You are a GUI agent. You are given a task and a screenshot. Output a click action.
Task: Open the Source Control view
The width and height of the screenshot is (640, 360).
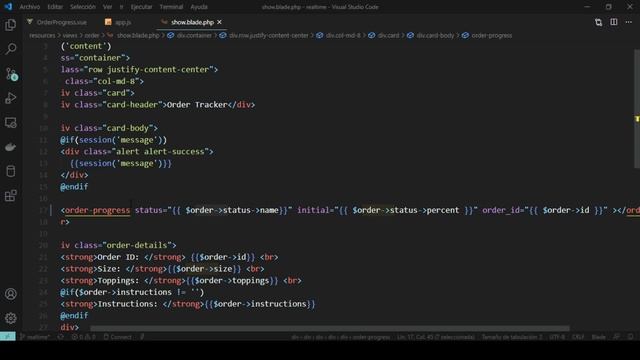pyautogui.click(x=11, y=74)
